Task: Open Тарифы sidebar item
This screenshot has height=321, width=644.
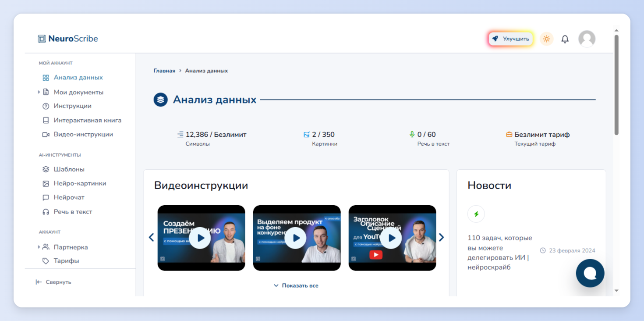Action: 67,261
